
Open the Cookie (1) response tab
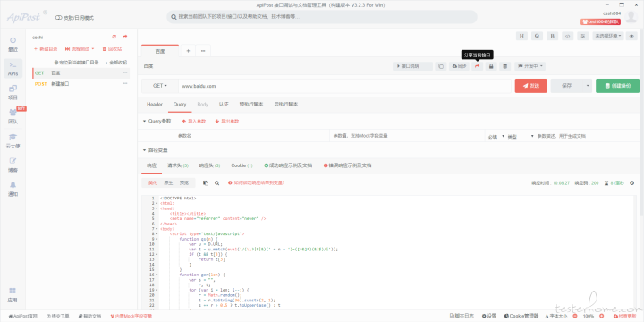241,165
